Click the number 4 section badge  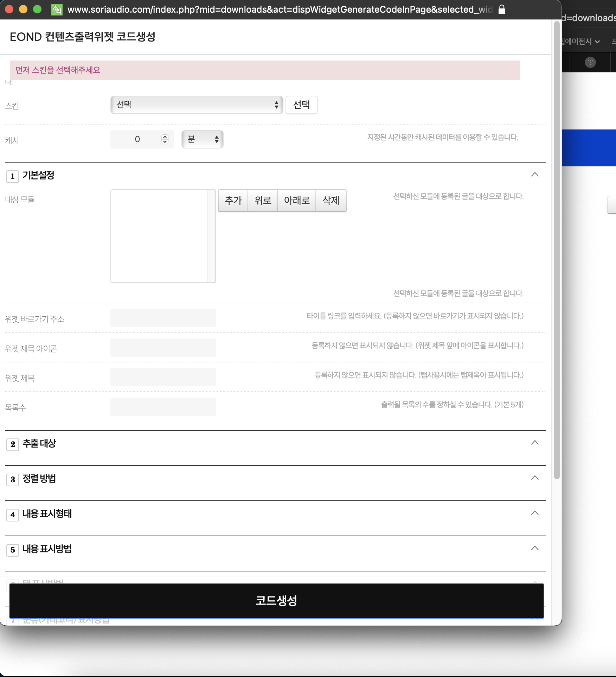pyautogui.click(x=13, y=515)
